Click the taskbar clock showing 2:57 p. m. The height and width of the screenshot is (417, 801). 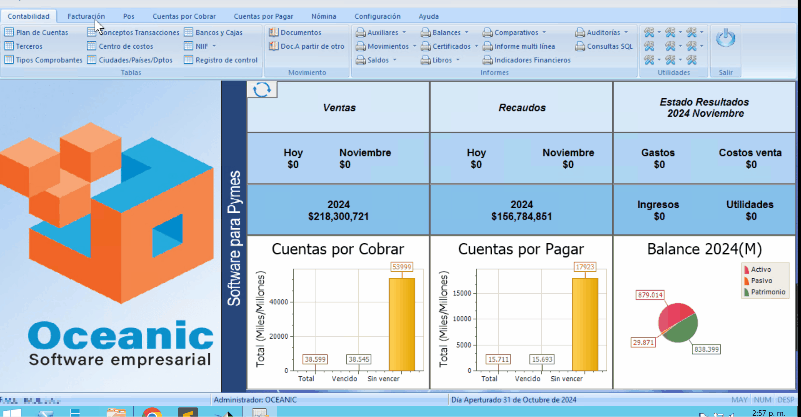tap(769, 412)
